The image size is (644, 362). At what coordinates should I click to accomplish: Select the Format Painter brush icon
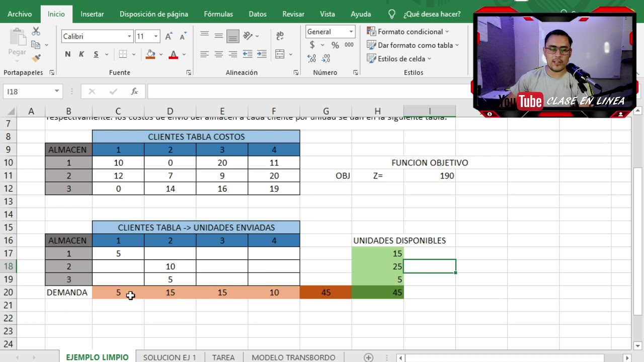36,58
